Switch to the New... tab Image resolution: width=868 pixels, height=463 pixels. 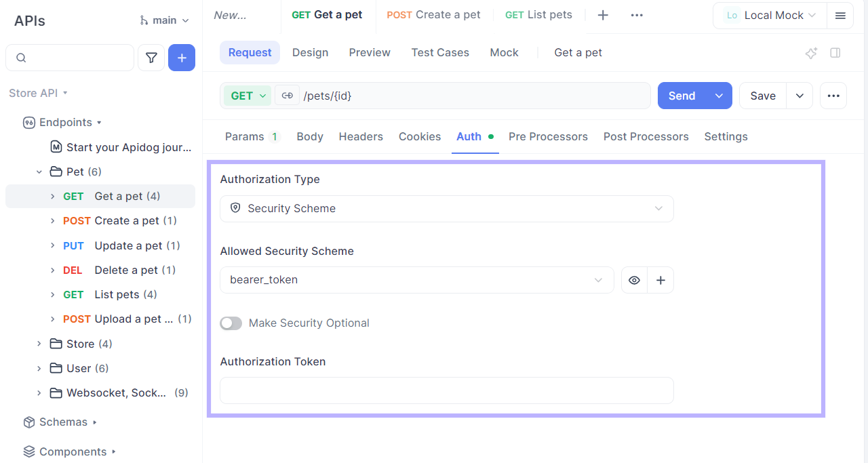[x=231, y=15]
